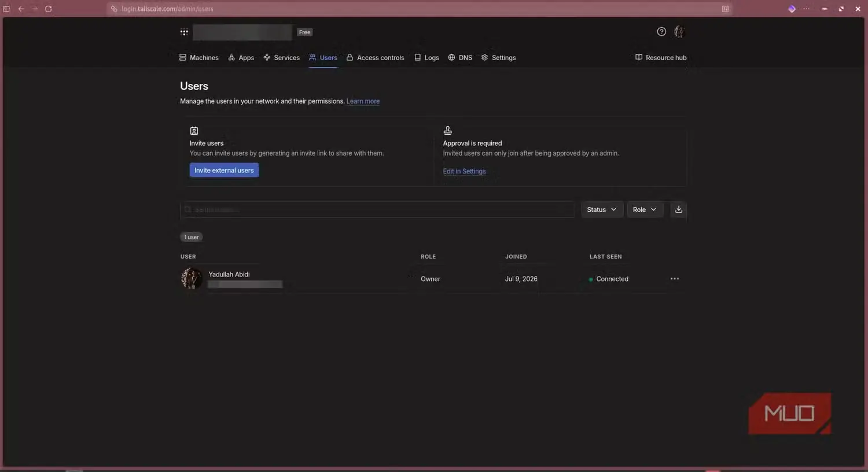
Task: Go back using the browser back arrow
Action: pyautogui.click(x=21, y=9)
